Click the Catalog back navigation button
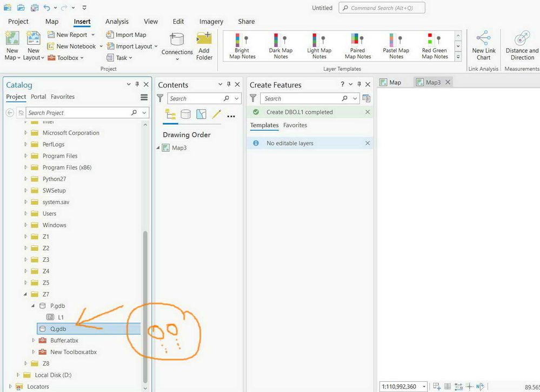This screenshot has height=392, width=540. (x=10, y=113)
